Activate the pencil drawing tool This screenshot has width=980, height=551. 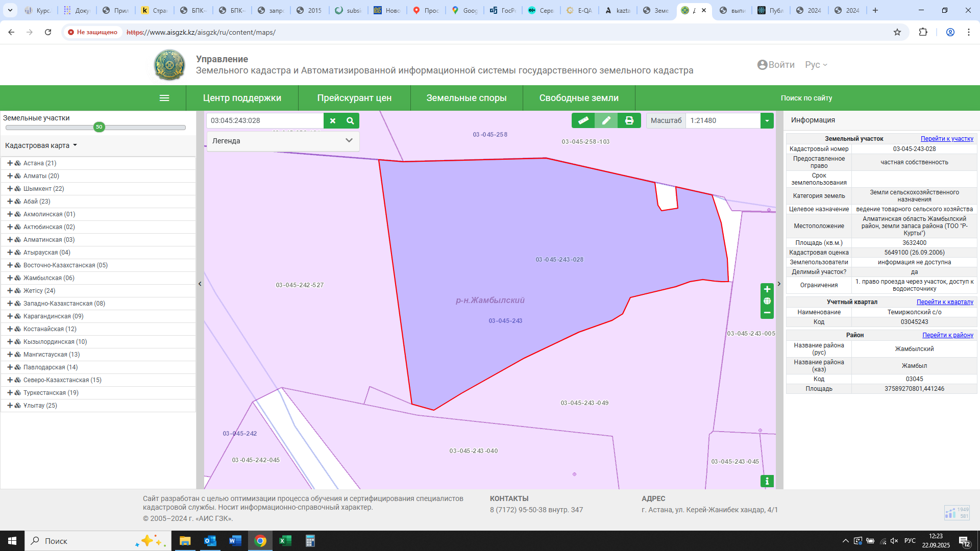point(606,120)
